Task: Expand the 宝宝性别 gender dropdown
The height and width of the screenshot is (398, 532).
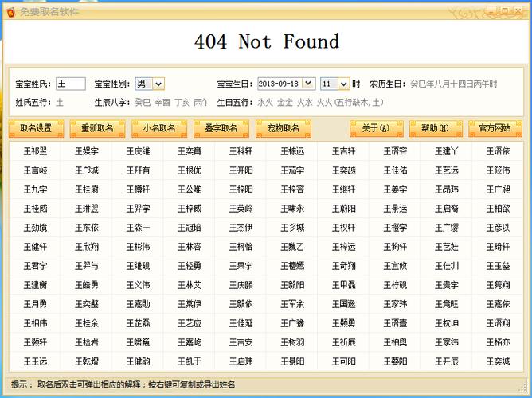Action: coord(159,84)
